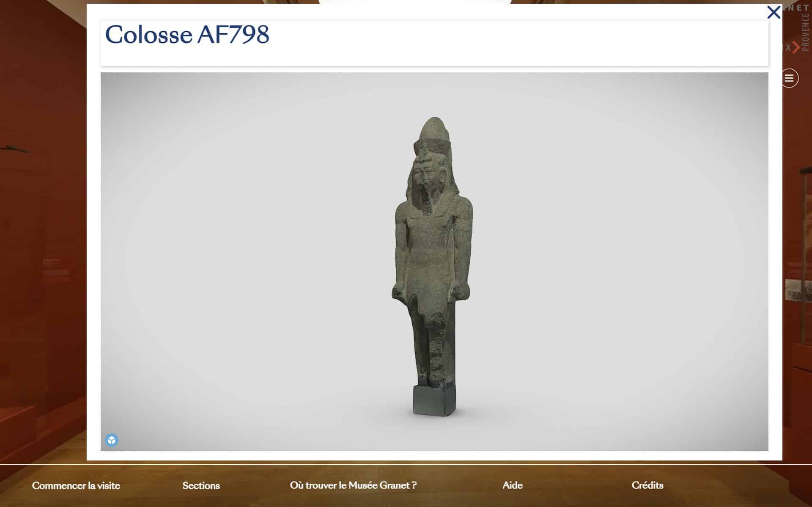Click the framed picture on right wall
This screenshot has width=812, height=507.
tap(798, 290)
